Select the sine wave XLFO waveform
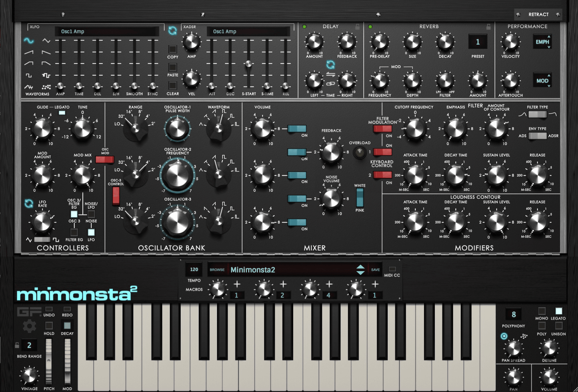 (29, 41)
